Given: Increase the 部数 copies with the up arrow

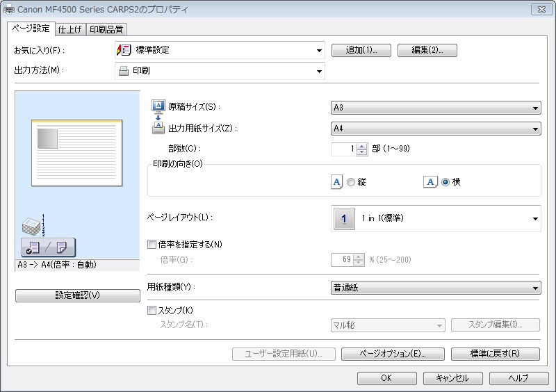Looking at the screenshot, I should point(361,146).
